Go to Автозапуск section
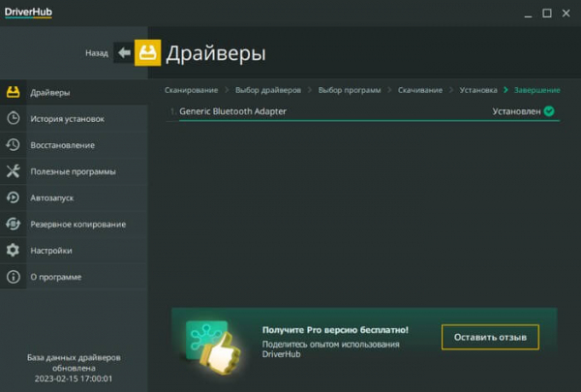 click(75, 197)
